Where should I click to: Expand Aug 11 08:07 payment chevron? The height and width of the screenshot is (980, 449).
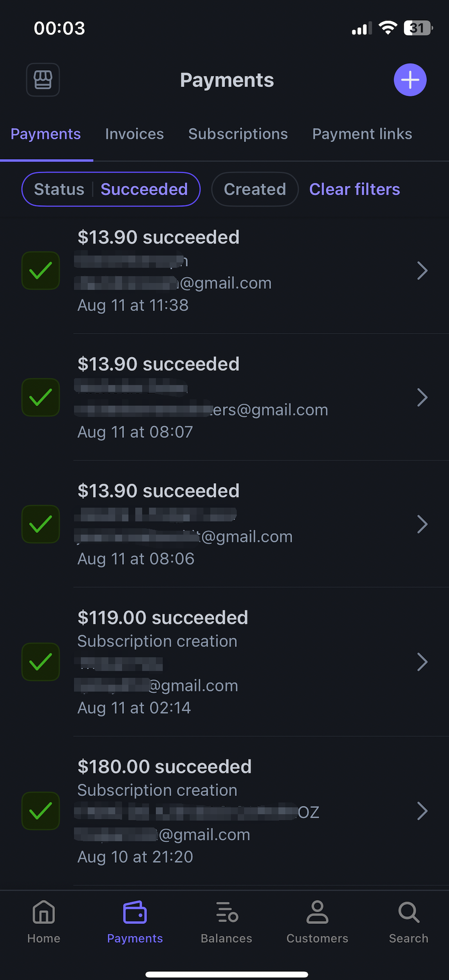click(x=422, y=397)
